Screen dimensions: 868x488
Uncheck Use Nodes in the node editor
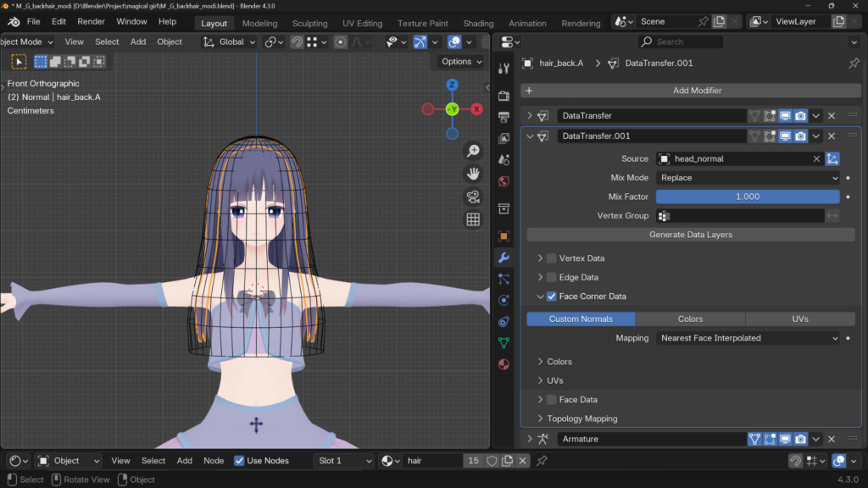click(x=239, y=461)
